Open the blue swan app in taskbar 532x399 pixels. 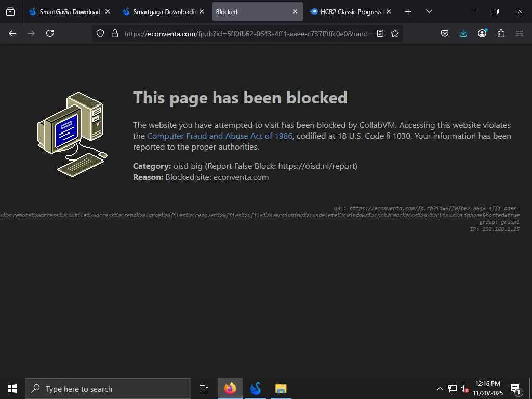click(256, 389)
